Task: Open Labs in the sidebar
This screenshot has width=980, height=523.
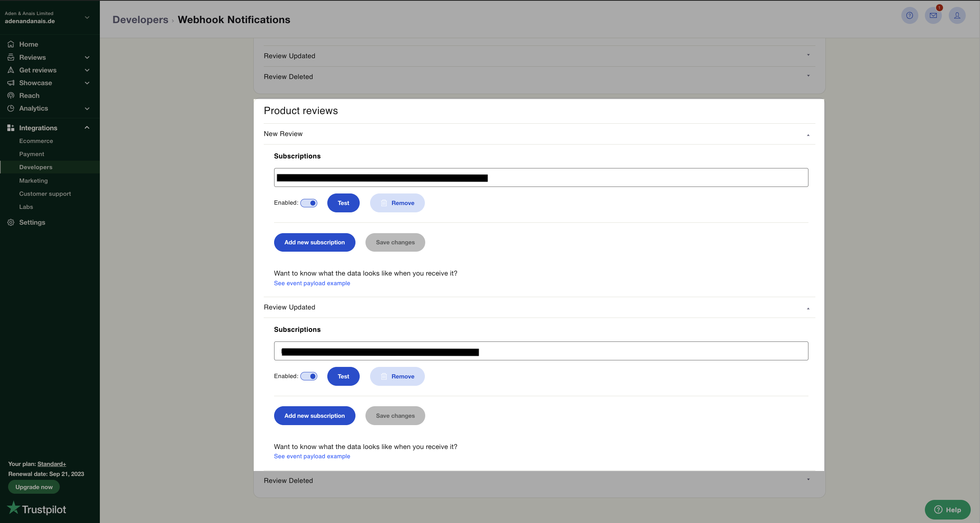Action: pos(26,207)
